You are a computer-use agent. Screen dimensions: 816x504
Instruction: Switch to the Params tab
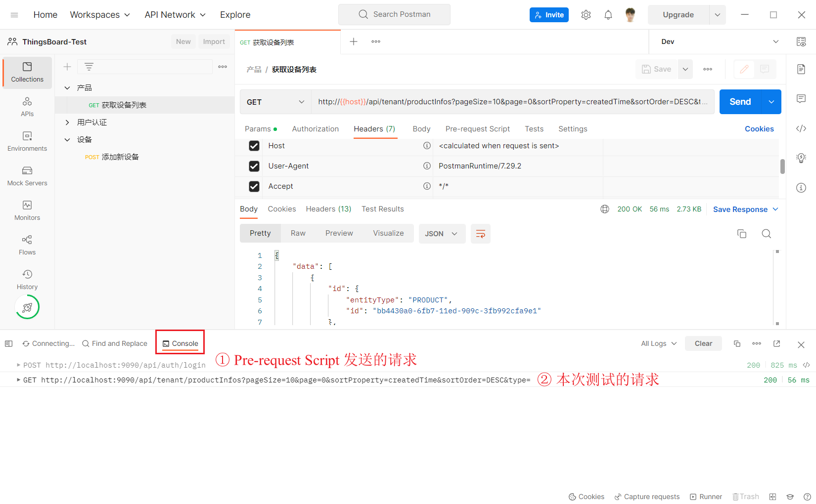261,129
